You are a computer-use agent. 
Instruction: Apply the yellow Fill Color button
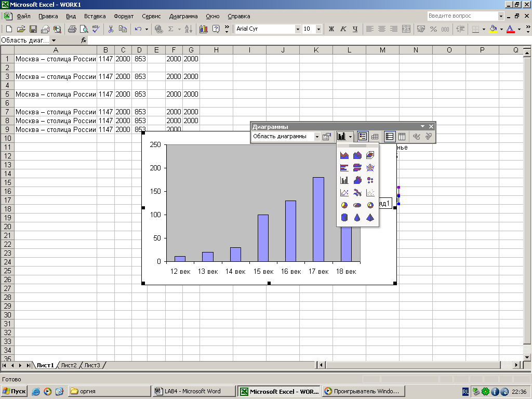click(x=494, y=29)
